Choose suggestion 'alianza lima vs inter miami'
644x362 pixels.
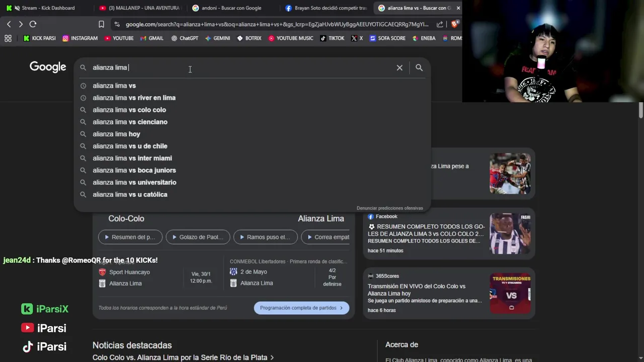point(252,158)
